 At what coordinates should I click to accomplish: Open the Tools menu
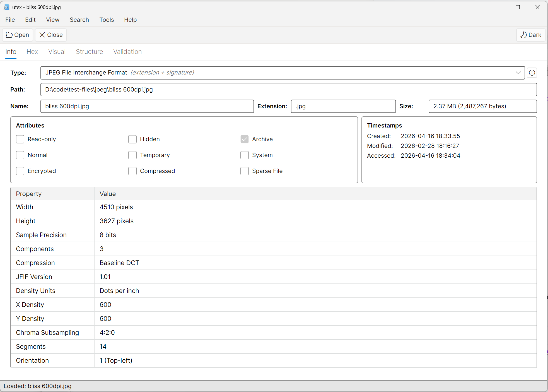point(107,20)
